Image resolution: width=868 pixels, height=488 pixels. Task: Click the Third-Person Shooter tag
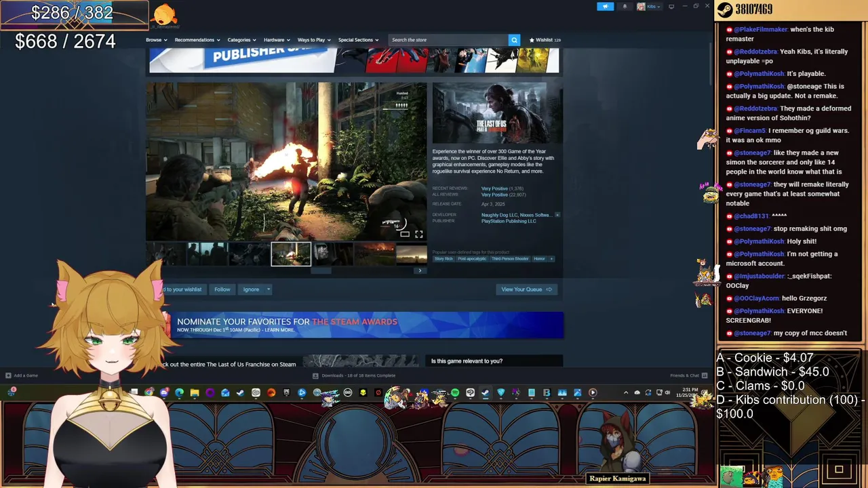[510, 258]
